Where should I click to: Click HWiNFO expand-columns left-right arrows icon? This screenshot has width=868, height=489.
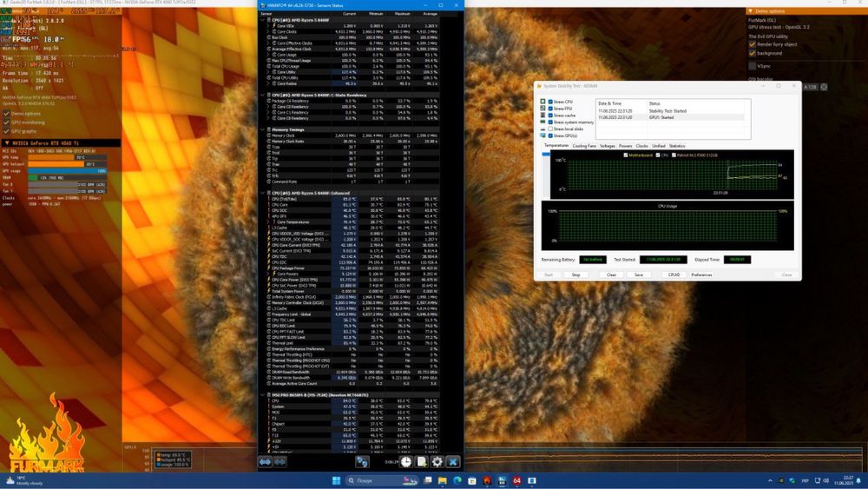pos(265,461)
